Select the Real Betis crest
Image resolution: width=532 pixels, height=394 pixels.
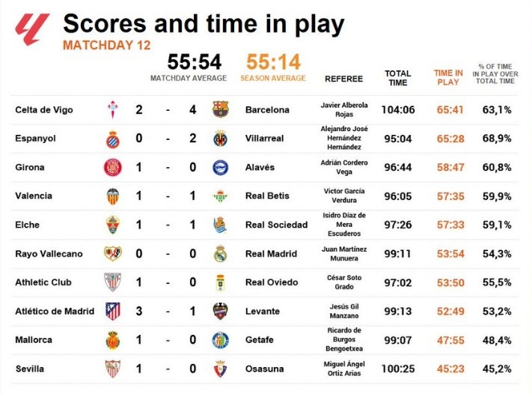[x=220, y=196]
